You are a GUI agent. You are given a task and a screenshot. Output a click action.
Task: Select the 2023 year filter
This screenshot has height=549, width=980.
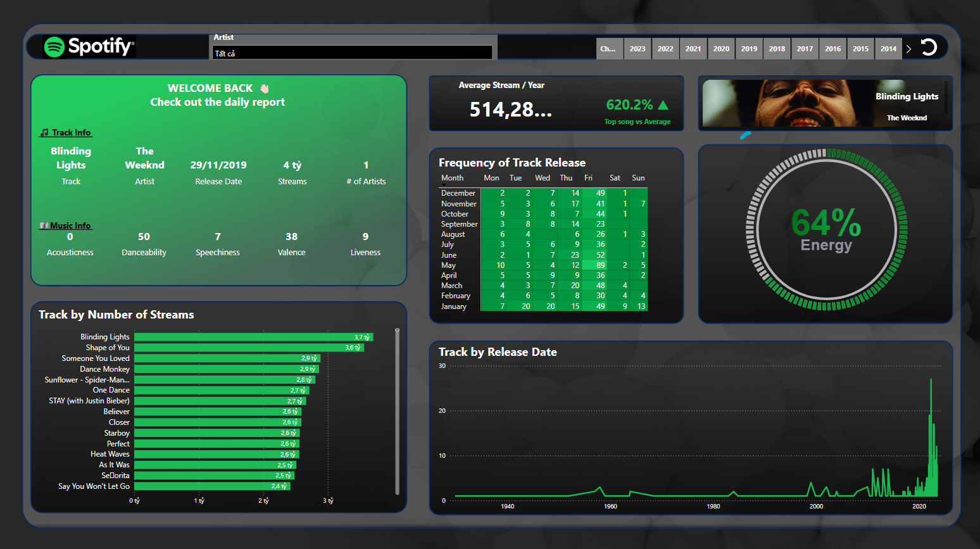click(638, 49)
